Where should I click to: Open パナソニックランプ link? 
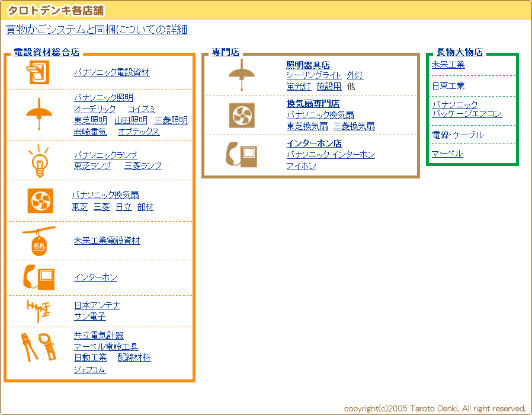[x=105, y=155]
